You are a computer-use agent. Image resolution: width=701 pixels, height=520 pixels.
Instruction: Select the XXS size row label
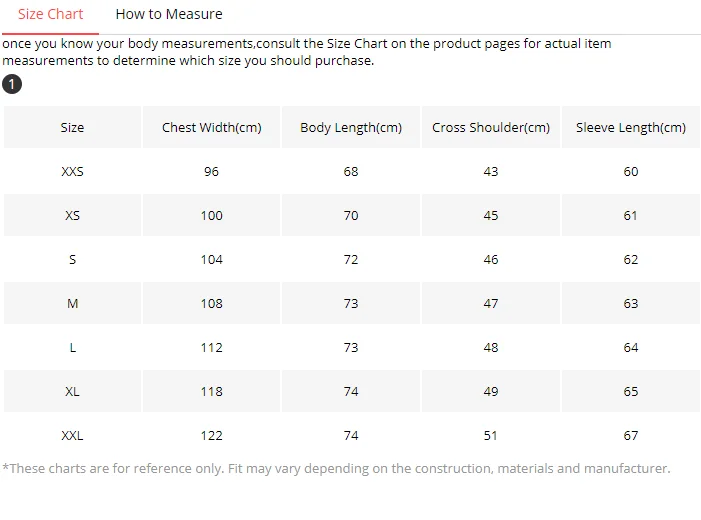coord(72,171)
